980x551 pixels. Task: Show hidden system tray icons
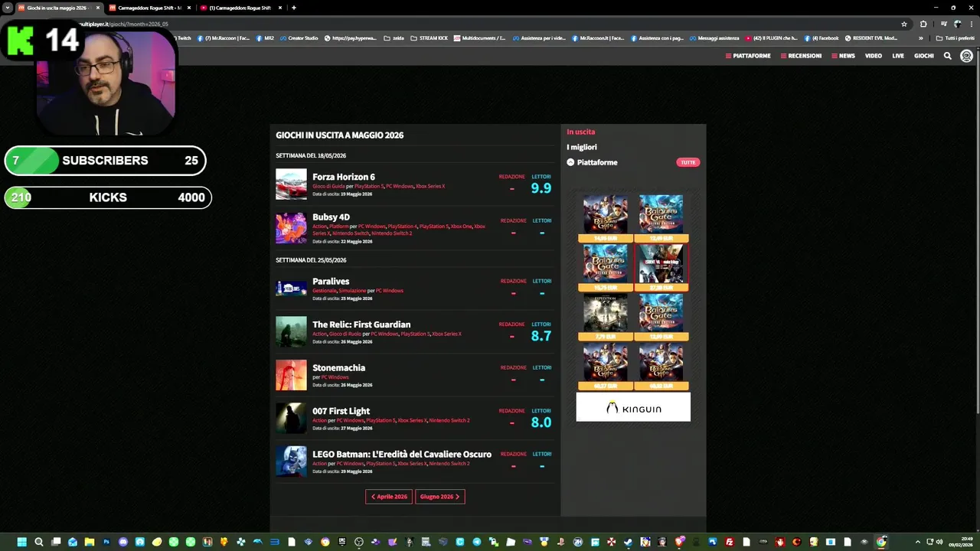click(918, 542)
